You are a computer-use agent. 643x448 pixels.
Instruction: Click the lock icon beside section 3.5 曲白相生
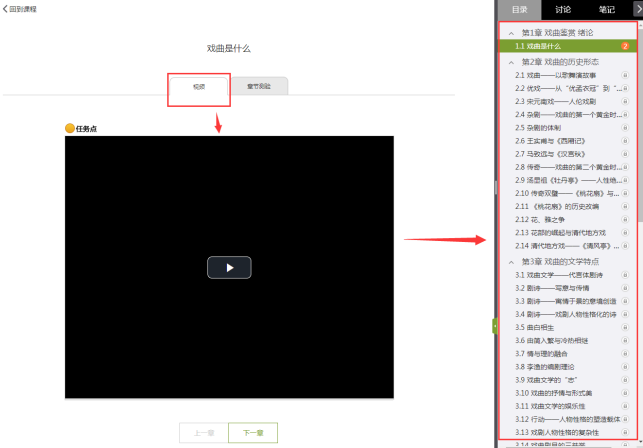[625, 327]
